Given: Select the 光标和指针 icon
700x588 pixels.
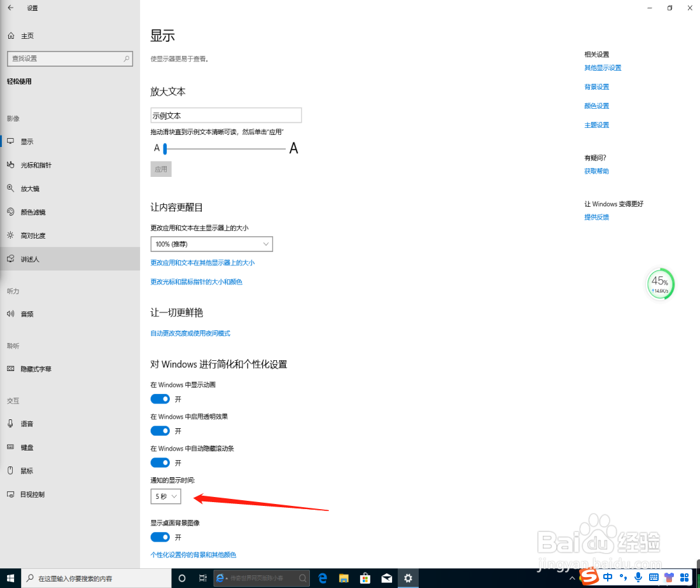Looking at the screenshot, I should tap(11, 165).
